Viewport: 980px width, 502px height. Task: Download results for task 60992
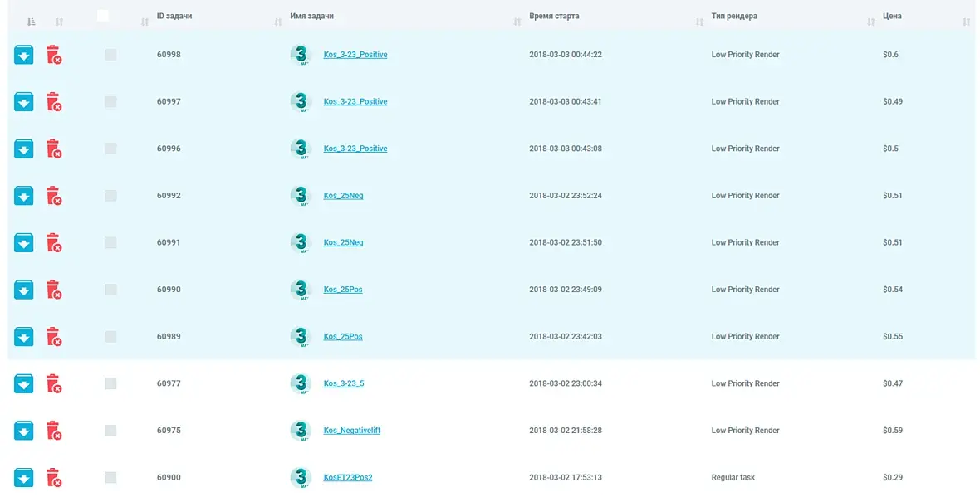[23, 196]
